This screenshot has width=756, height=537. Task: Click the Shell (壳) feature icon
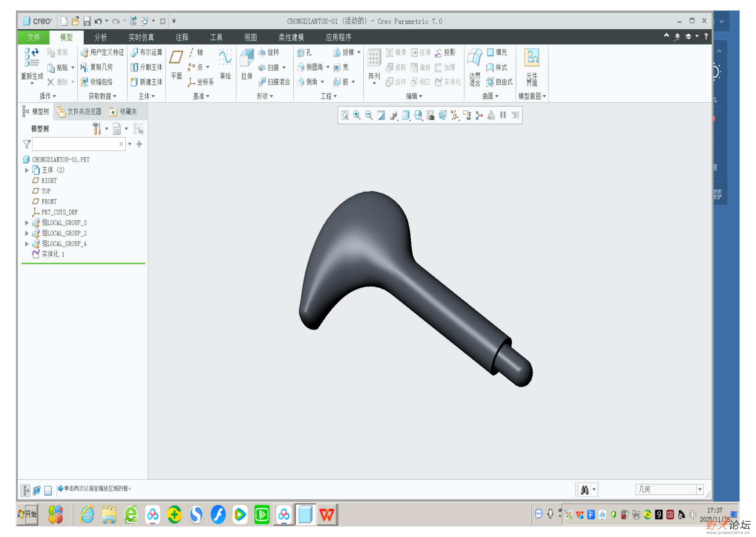click(x=337, y=67)
